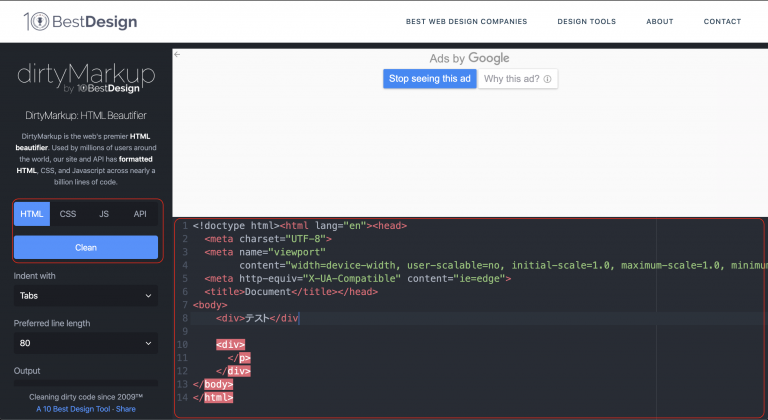The height and width of the screenshot is (420, 768).
Task: Click the X-UA-Compatible meta line
Action: click(358, 278)
